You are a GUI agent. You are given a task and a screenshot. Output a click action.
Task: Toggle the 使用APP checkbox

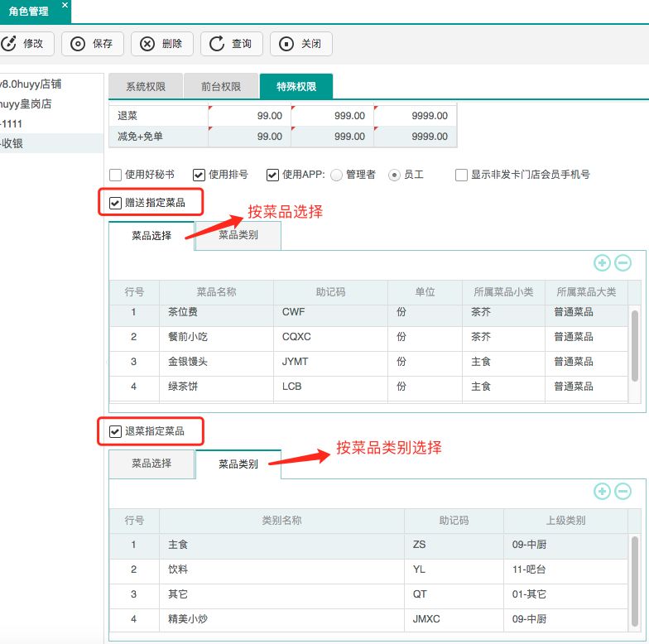pyautogui.click(x=273, y=175)
